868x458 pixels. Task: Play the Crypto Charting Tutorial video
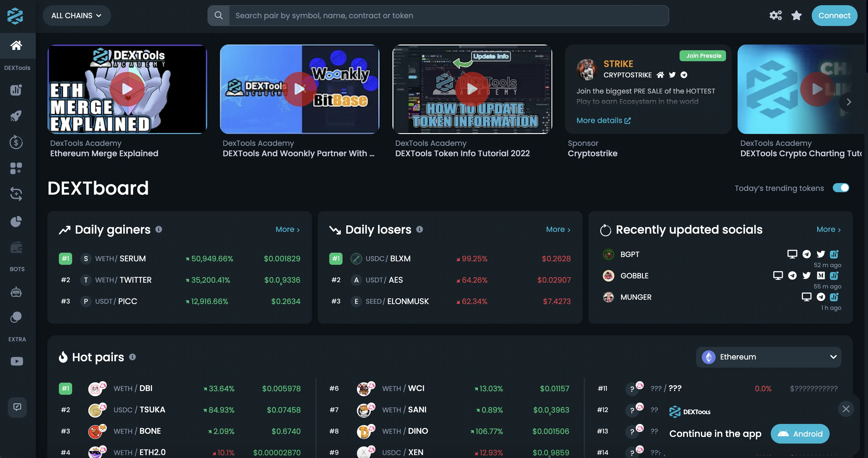817,89
